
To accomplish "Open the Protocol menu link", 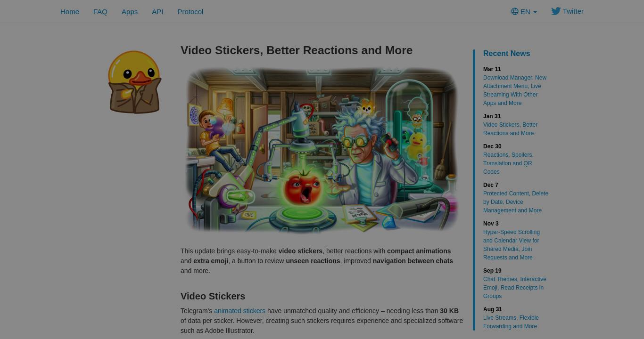I will pyautogui.click(x=190, y=11).
